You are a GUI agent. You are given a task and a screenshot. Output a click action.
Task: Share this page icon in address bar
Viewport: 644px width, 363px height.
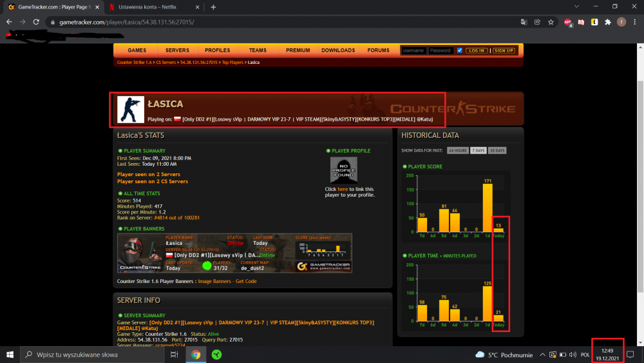coord(537,22)
